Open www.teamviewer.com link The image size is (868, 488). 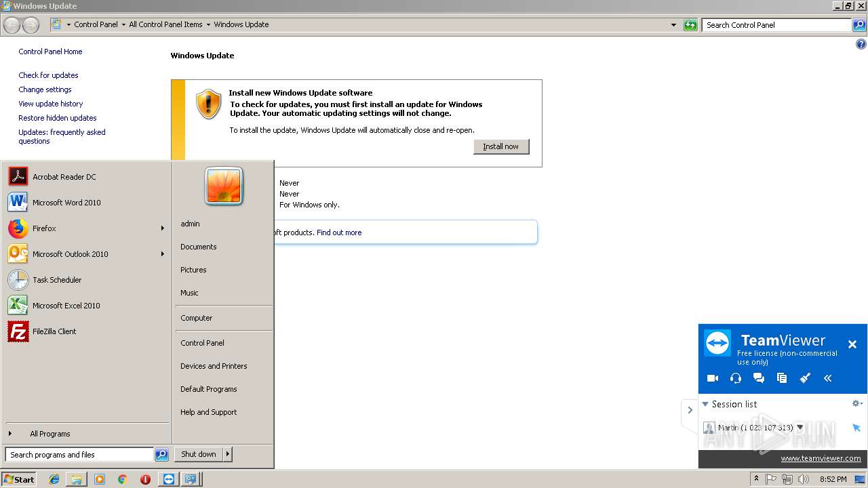click(821, 458)
